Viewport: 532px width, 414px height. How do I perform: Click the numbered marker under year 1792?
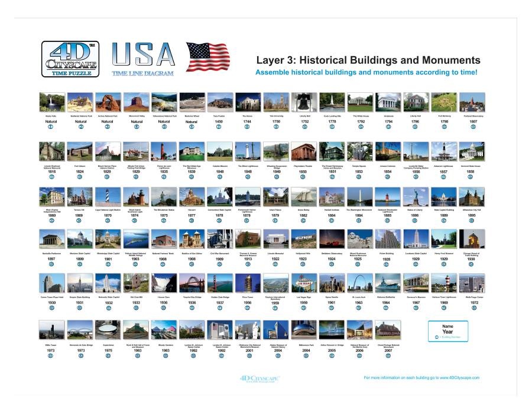coord(361,127)
